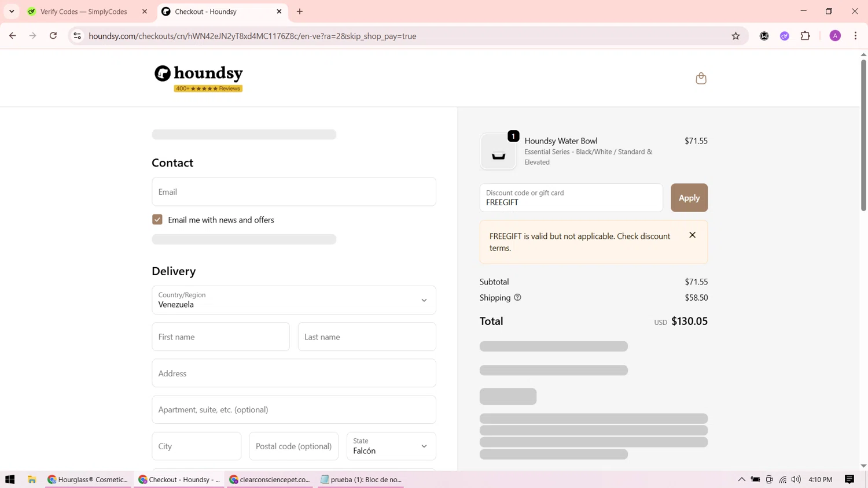Click the discount code field with FREEGIFT
Screen dimensions: 868x488
(571, 198)
